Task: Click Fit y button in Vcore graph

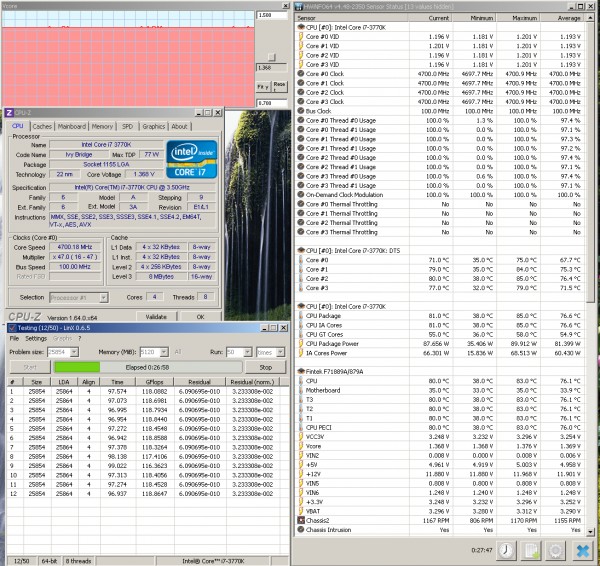Action: click(x=262, y=86)
